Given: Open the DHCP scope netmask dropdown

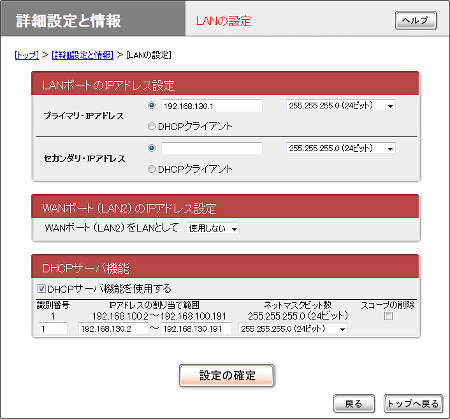Looking at the screenshot, I should [x=293, y=329].
